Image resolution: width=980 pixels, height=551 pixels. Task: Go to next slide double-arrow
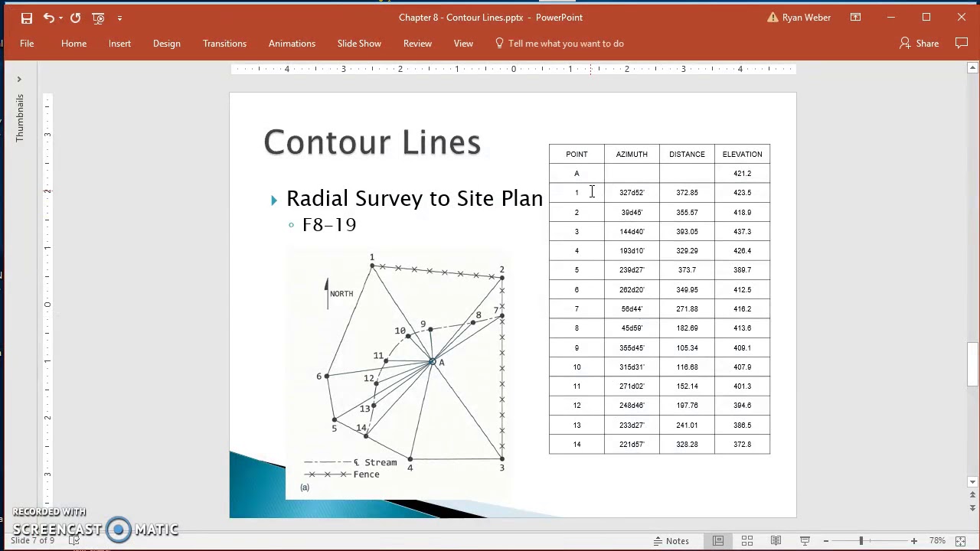(x=972, y=508)
